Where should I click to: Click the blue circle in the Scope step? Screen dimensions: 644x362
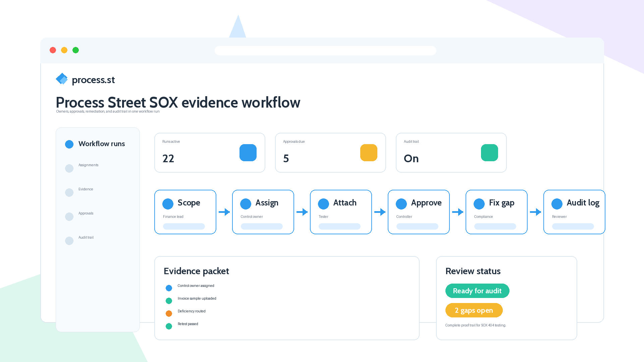coord(168,204)
